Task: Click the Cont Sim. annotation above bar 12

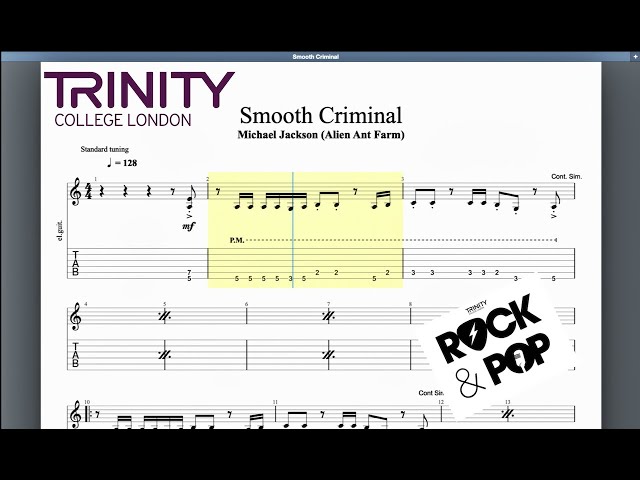Action: click(431, 393)
